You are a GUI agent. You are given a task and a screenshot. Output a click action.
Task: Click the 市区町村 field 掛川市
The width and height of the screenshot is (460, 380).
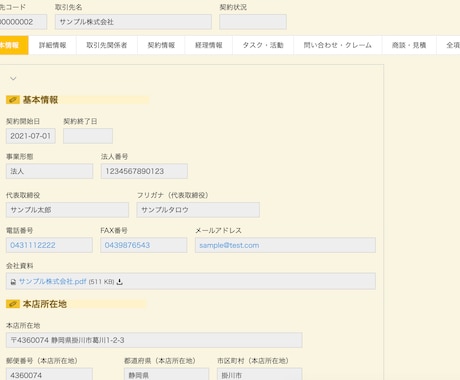pos(260,375)
